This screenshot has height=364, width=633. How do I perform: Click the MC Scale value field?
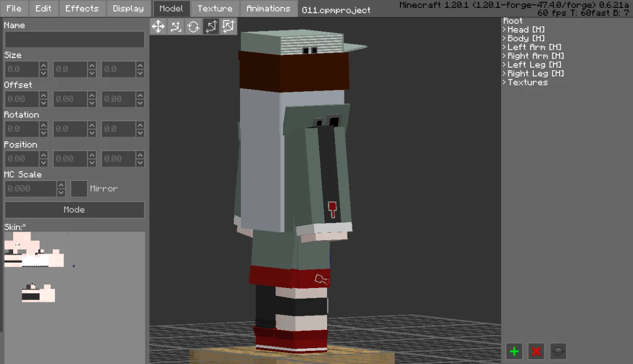[x=30, y=189]
